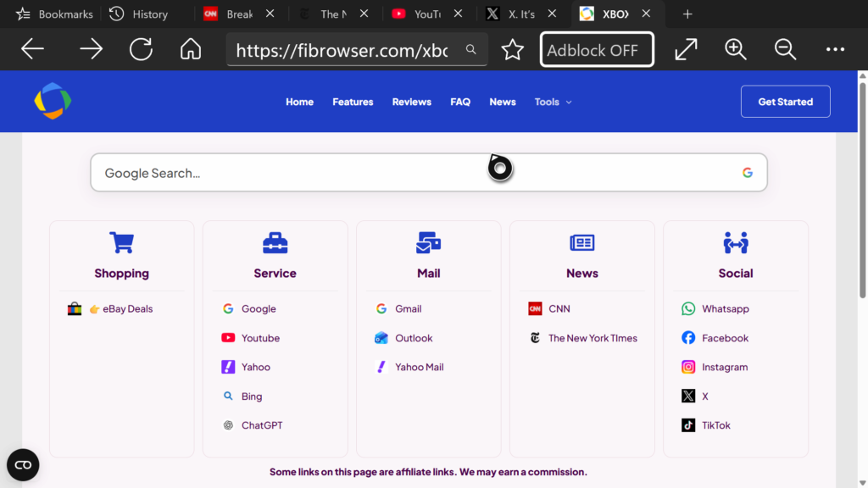Click the Google G icon in search box
This screenshot has height=488, width=868.
(x=748, y=173)
